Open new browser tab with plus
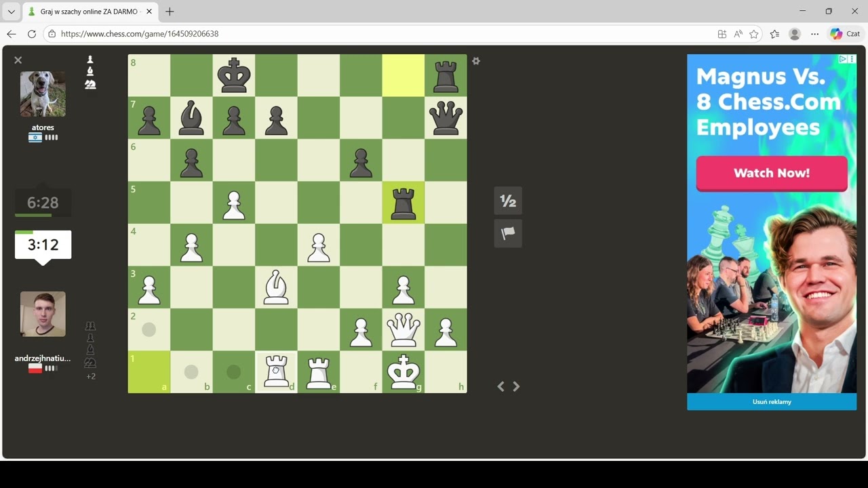Image resolution: width=868 pixels, height=488 pixels. pyautogui.click(x=170, y=12)
